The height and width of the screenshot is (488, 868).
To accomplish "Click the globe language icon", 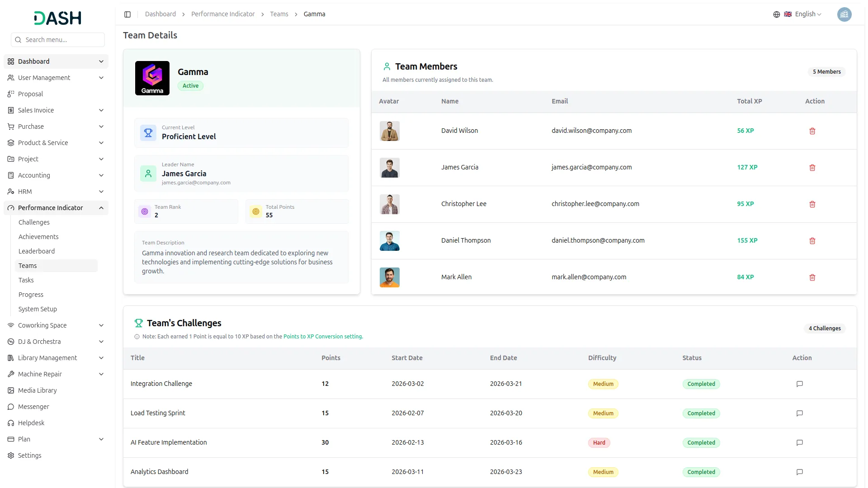I will pos(777,14).
